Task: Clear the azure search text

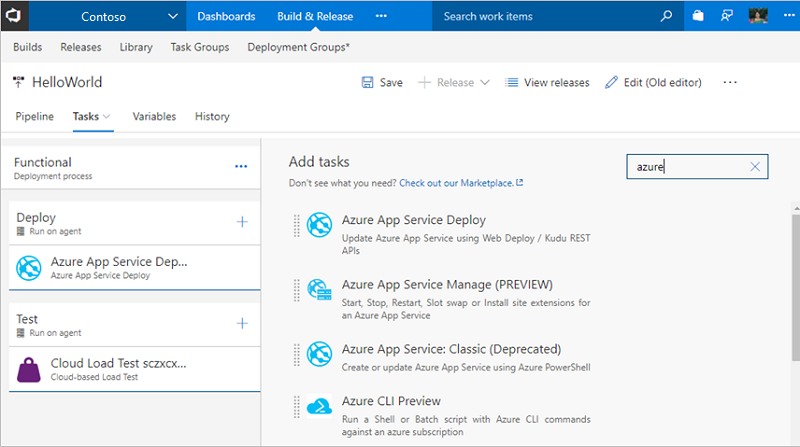Action: tap(755, 166)
